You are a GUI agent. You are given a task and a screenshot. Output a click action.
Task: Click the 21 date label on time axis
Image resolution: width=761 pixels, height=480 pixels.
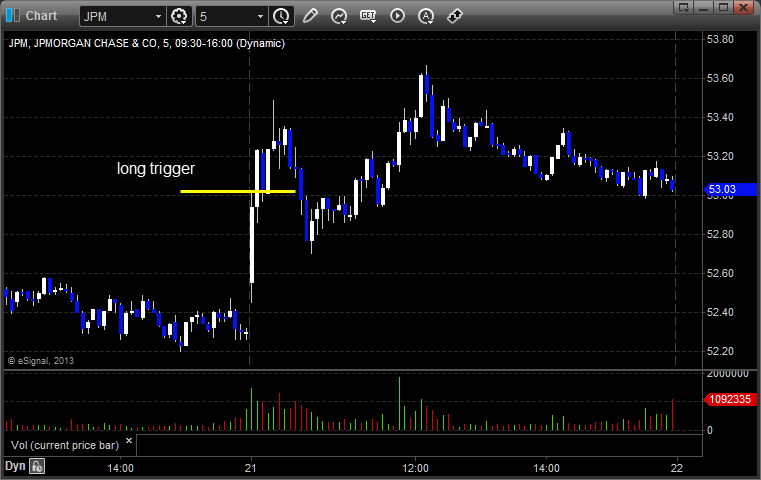tap(250, 468)
